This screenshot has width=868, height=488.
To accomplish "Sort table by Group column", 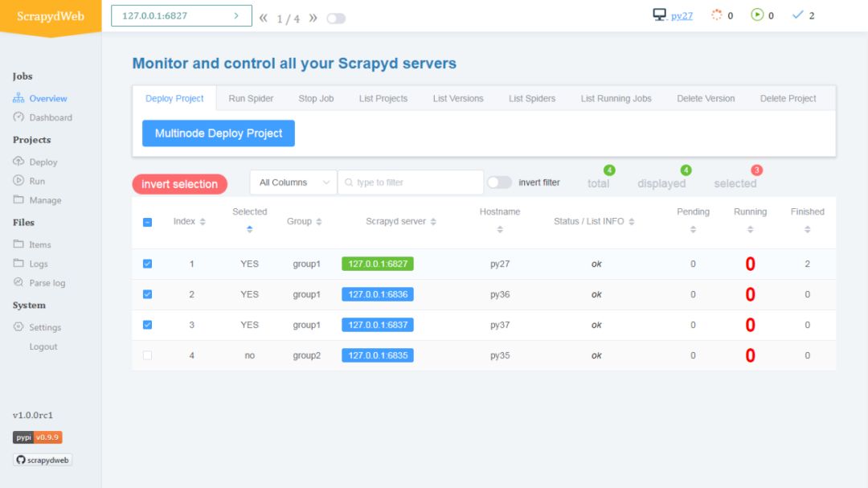I will [319, 222].
